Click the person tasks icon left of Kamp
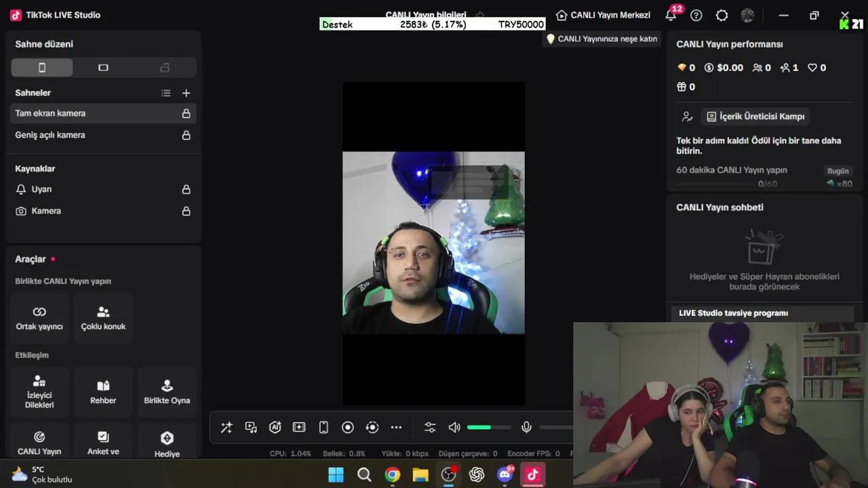This screenshot has height=488, width=868. click(687, 117)
